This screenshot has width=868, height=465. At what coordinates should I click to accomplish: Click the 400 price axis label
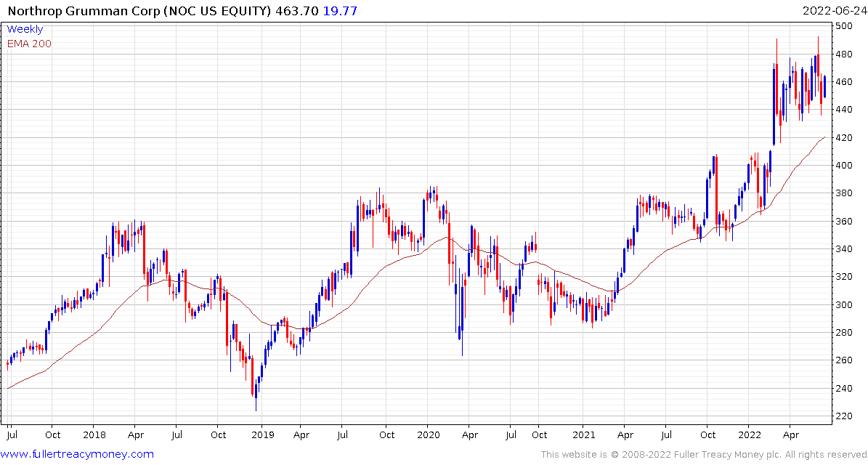844,166
